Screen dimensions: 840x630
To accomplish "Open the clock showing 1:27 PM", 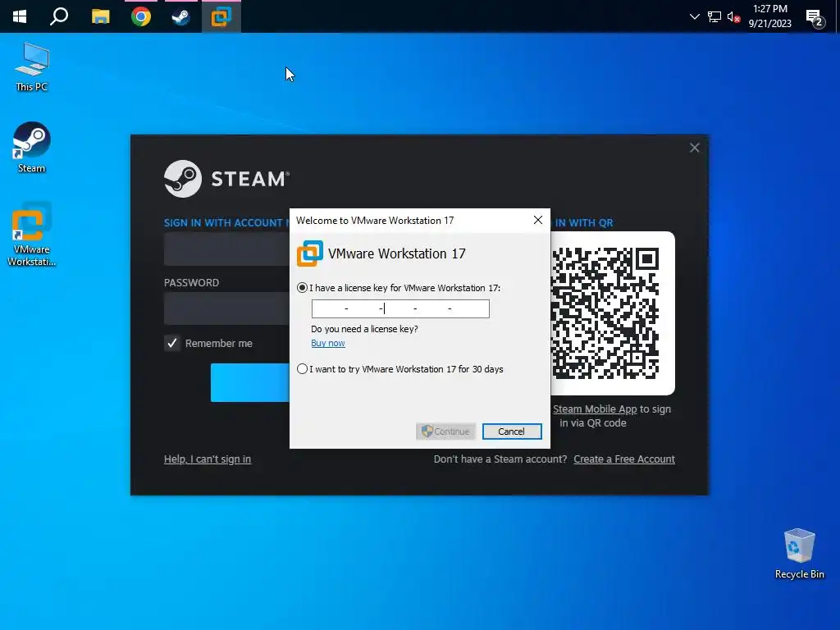I will 769,16.
